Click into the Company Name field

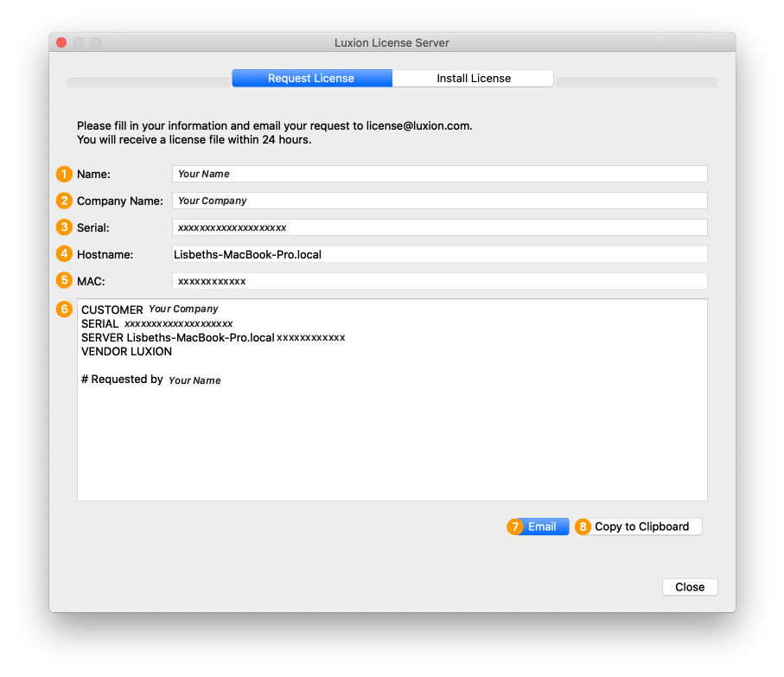(439, 201)
